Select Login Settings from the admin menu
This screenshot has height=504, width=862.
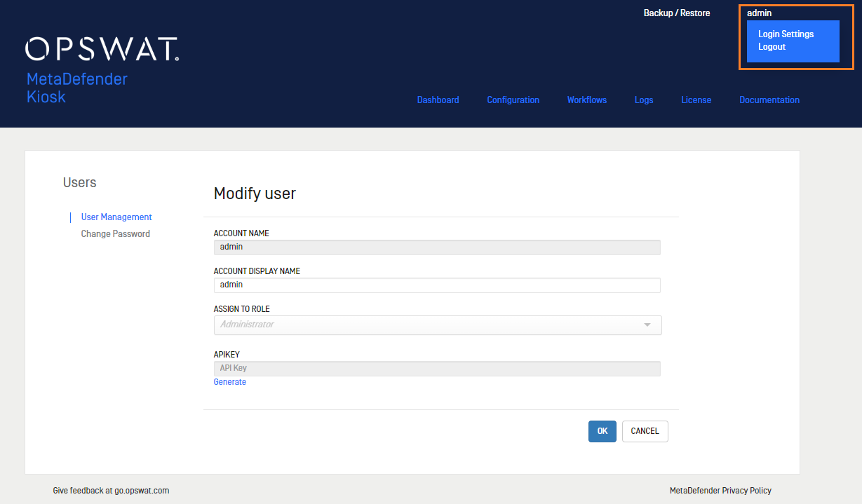[x=786, y=34]
